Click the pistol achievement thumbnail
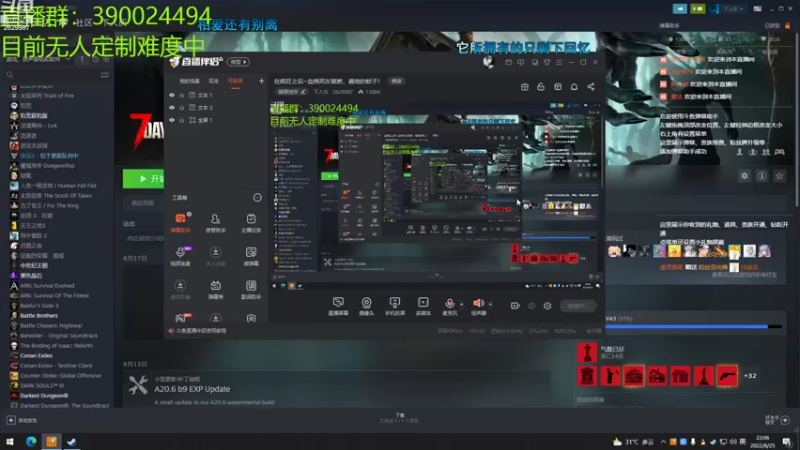Image resolution: width=800 pixels, height=450 pixels. point(727,376)
